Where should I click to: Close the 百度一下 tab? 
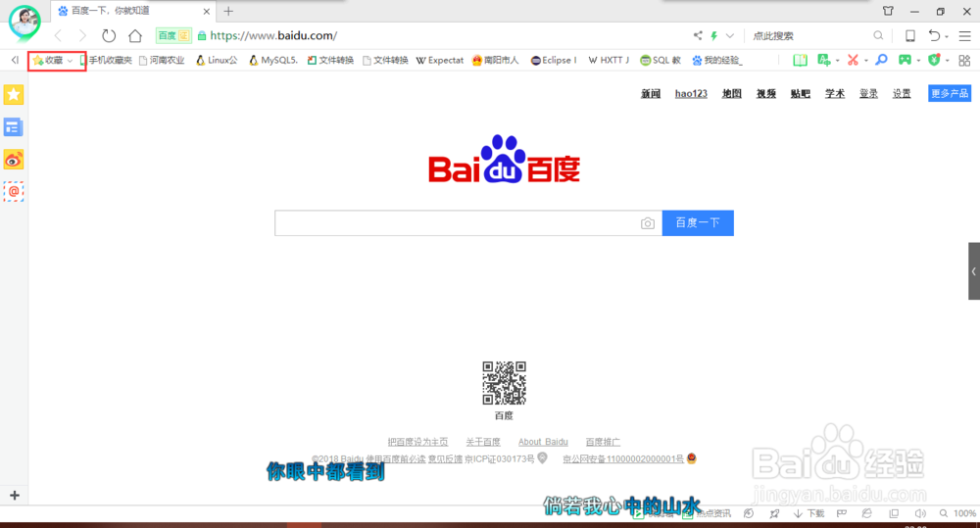coord(206,11)
